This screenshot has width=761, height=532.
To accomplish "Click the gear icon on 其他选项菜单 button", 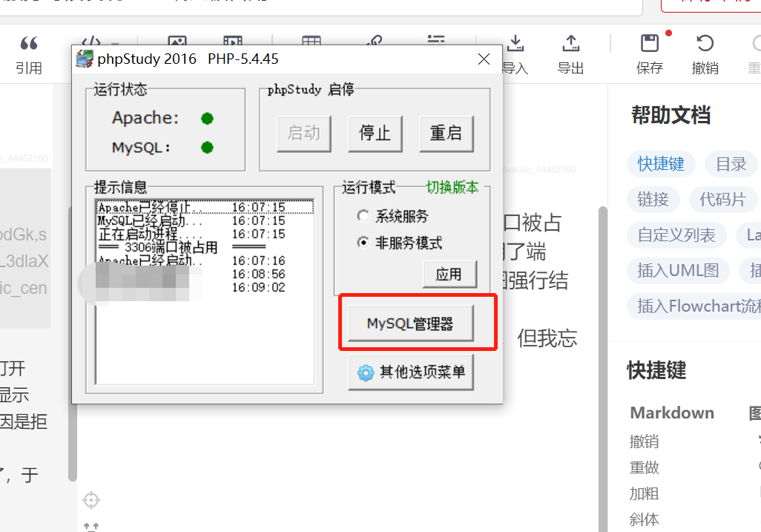I will 366,372.
